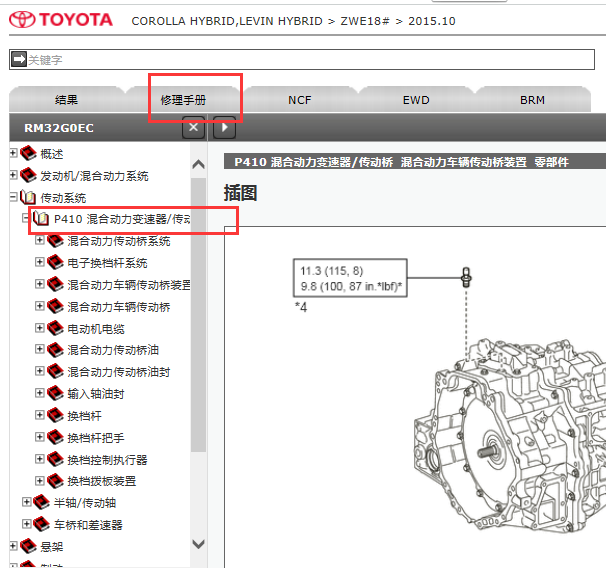Switch to the 结果 tab
This screenshot has height=568, width=606.
click(x=66, y=100)
